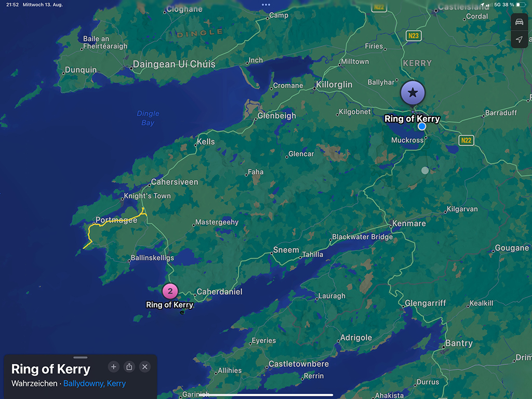Expand the place card grabber handle
532x399 pixels.
click(81, 357)
